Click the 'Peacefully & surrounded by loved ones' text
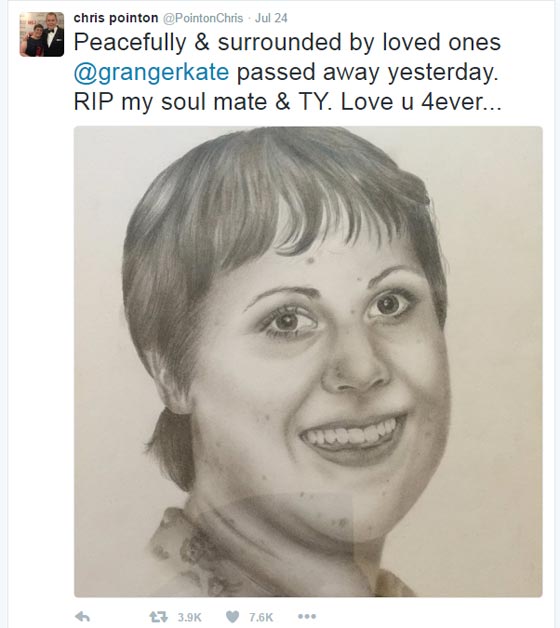The height and width of the screenshot is (628, 560). click(x=287, y=42)
